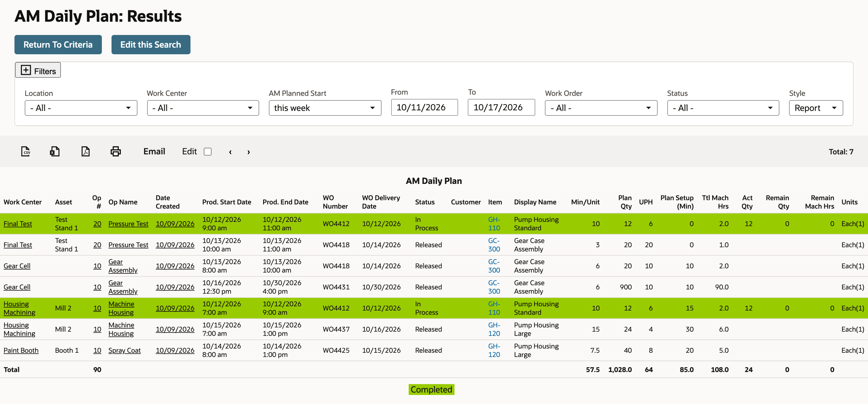Open the Style dropdown set to Report
The width and height of the screenshot is (868, 404).
pos(816,108)
